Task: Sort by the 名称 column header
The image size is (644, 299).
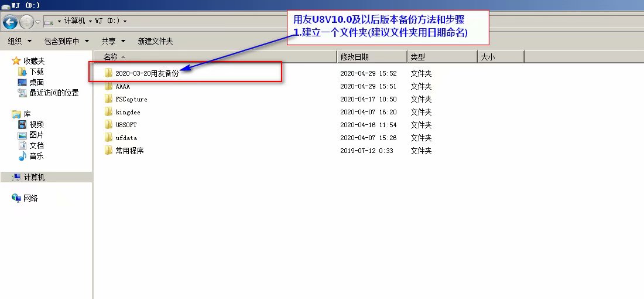Action: tap(110, 57)
